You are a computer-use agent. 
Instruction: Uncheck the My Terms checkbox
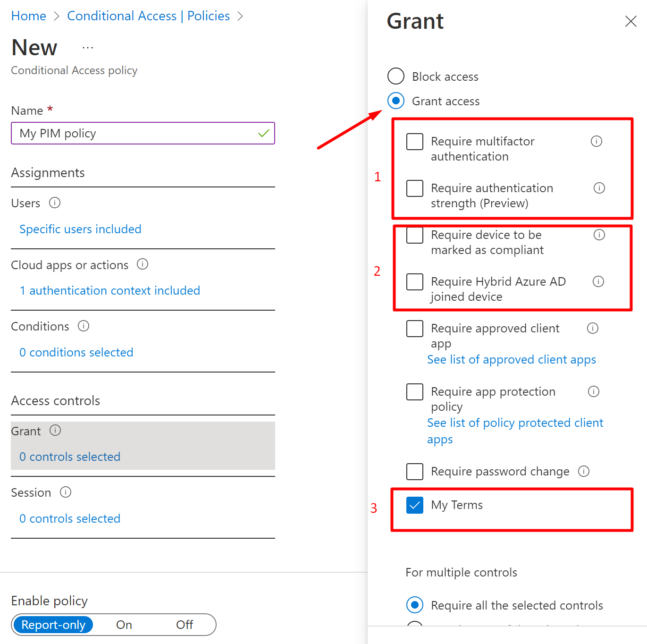click(x=415, y=505)
